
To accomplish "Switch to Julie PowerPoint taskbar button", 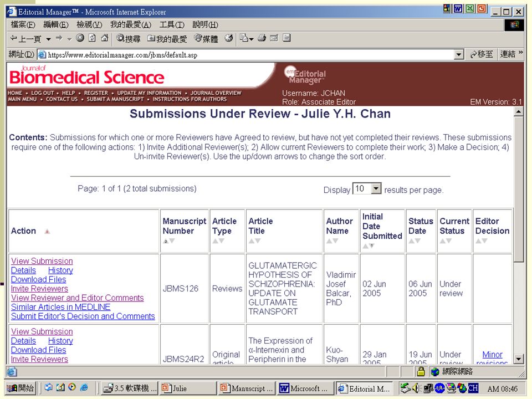I will coord(188,388).
